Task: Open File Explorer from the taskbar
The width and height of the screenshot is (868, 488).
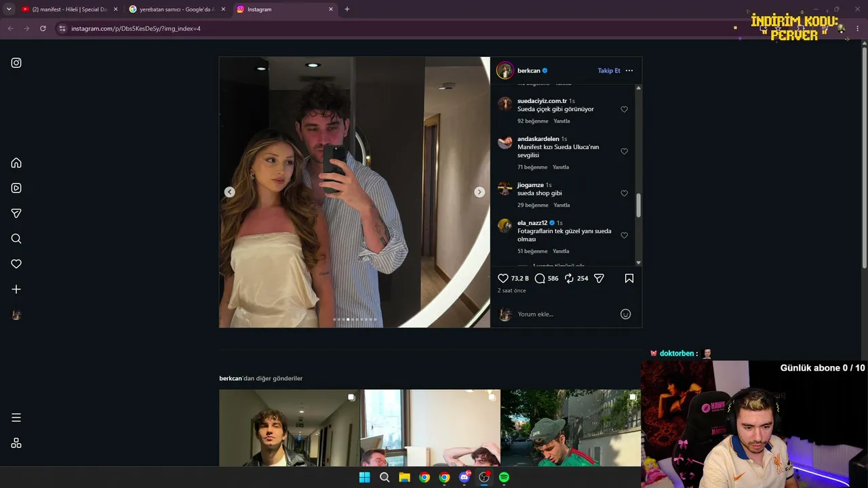Action: click(x=405, y=477)
